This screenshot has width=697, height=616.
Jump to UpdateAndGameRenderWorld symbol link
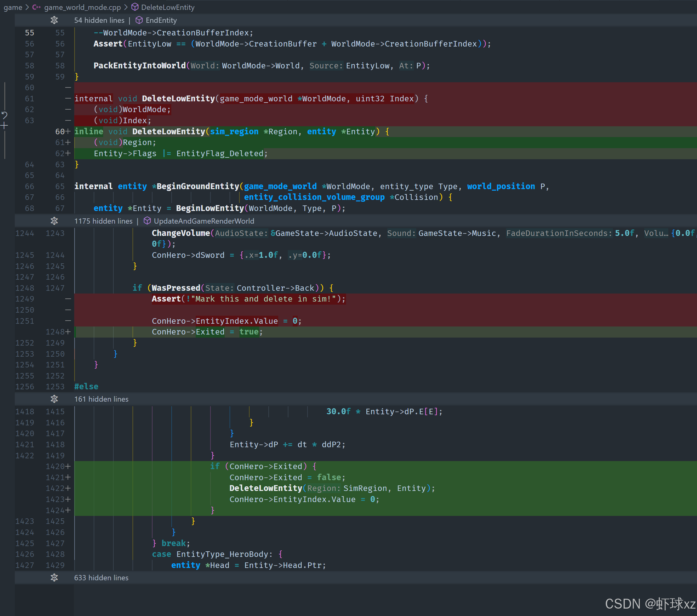point(204,221)
